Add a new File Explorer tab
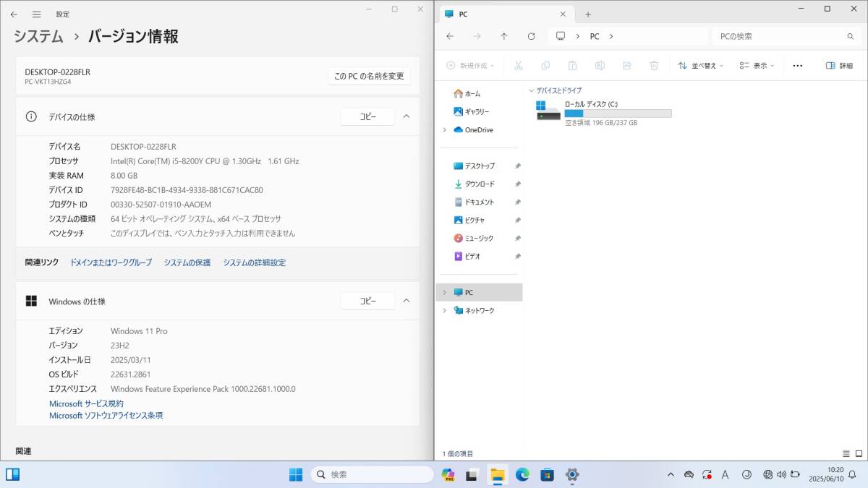Image resolution: width=868 pixels, height=488 pixels. click(587, 14)
